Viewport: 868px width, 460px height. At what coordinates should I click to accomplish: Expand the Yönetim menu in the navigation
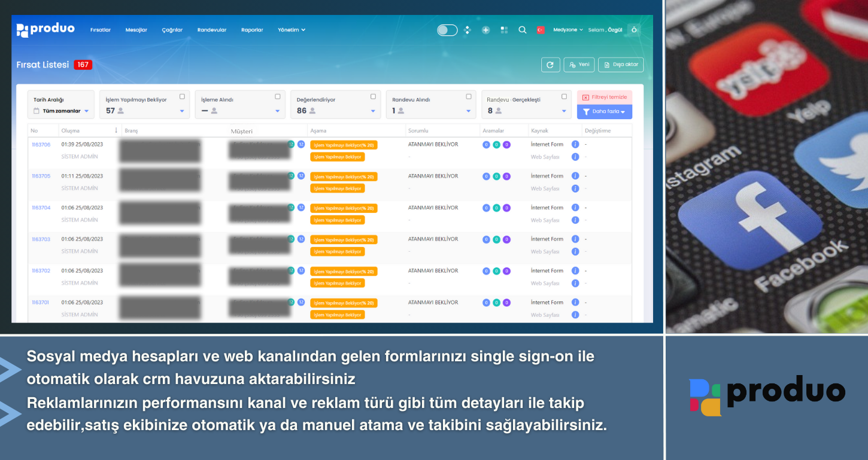point(292,30)
